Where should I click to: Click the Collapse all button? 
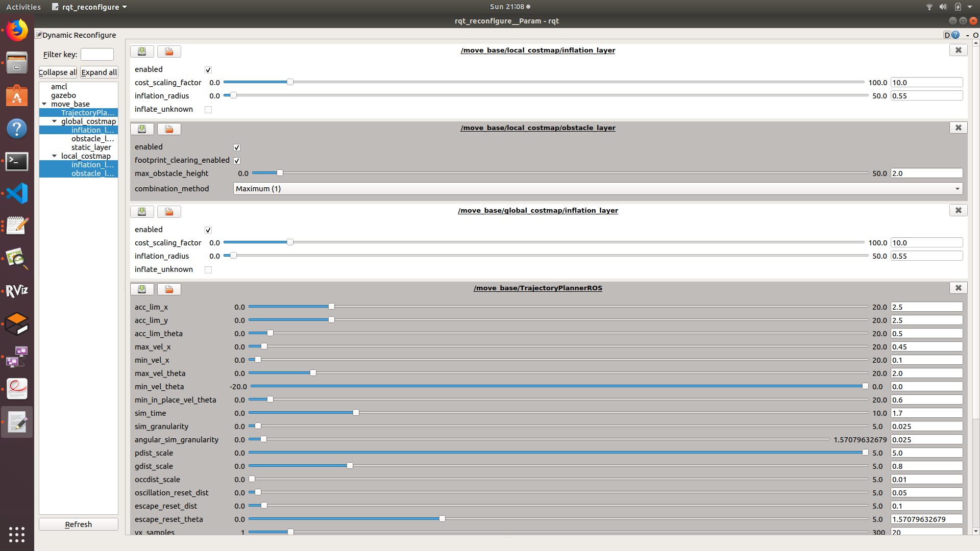point(58,72)
